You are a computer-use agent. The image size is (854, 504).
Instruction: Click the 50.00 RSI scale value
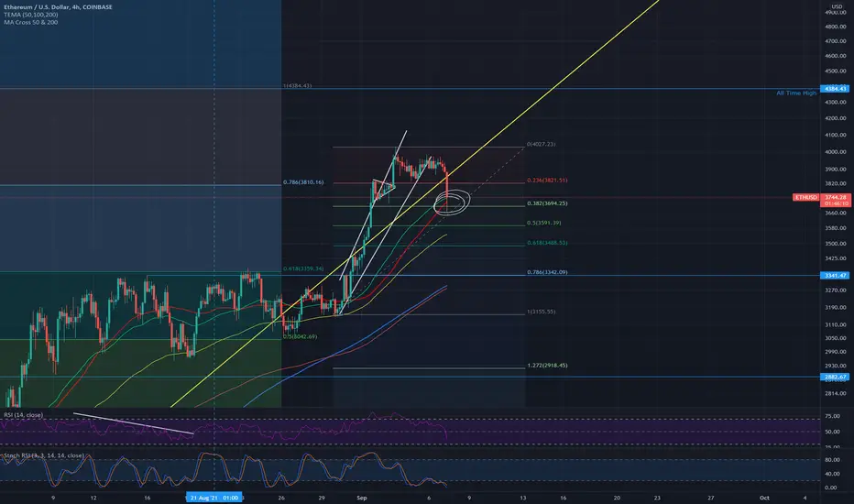click(x=831, y=432)
